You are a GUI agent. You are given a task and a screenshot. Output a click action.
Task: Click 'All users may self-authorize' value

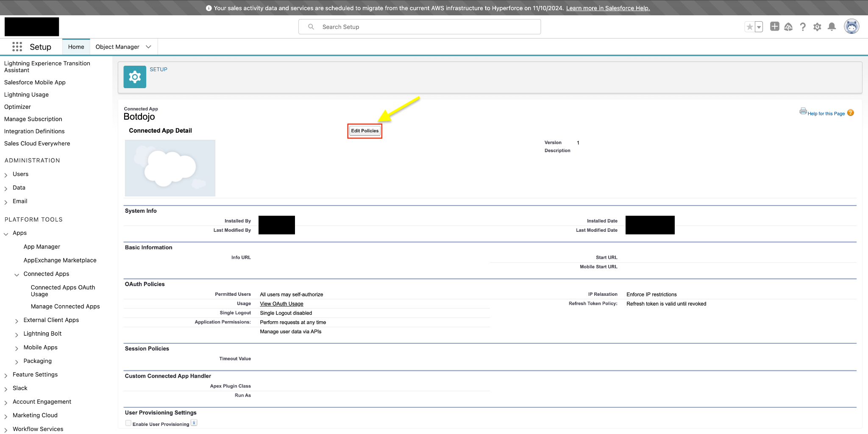click(x=292, y=295)
